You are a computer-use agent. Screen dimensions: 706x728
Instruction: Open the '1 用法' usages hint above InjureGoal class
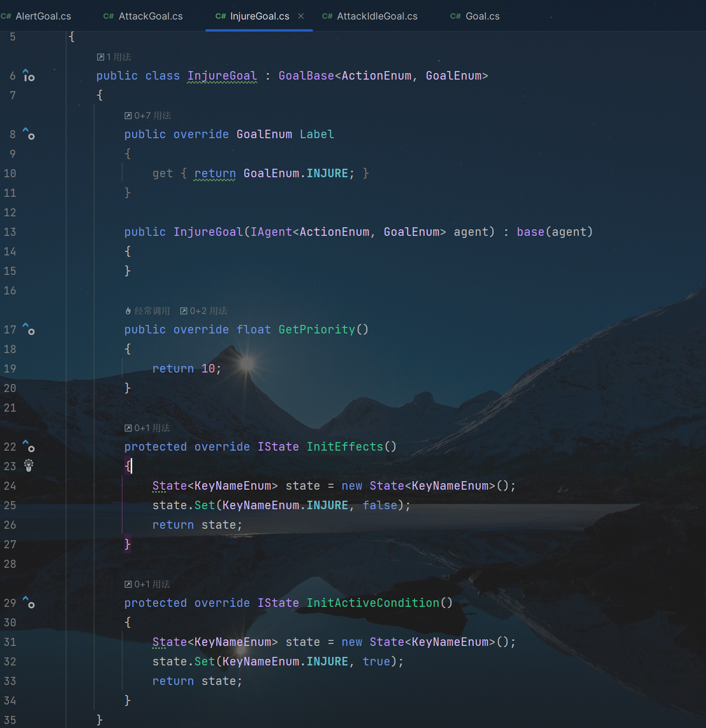[114, 57]
